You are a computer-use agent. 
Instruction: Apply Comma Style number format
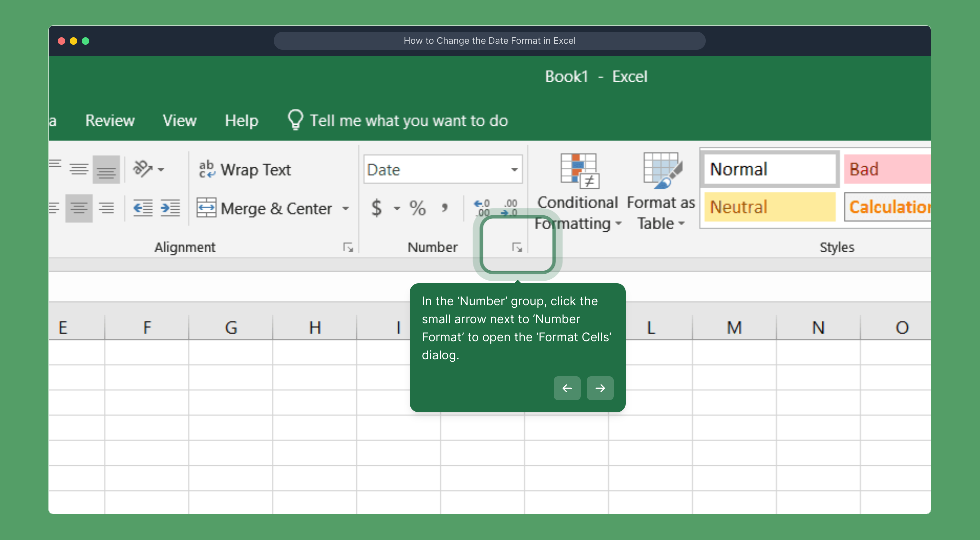(x=444, y=208)
